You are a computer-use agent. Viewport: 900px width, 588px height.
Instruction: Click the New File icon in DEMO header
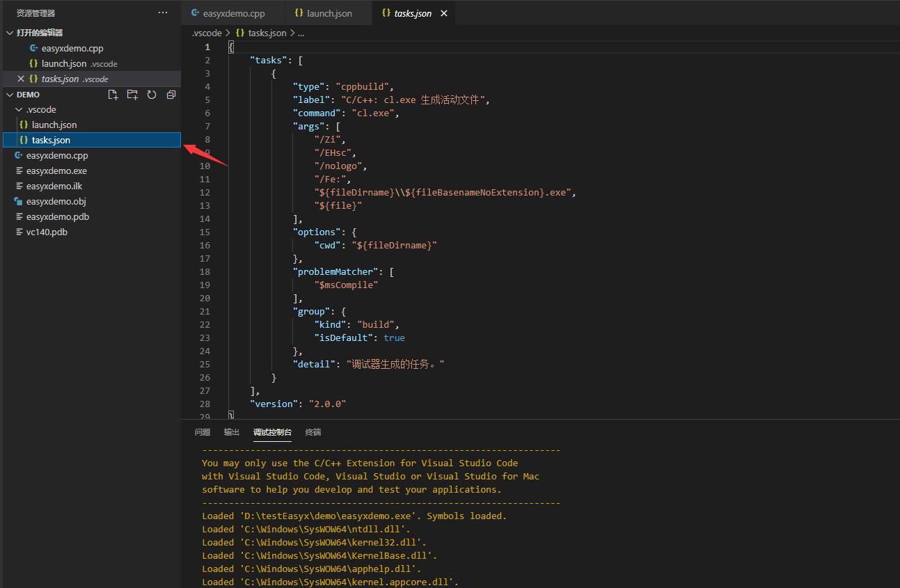(113, 95)
